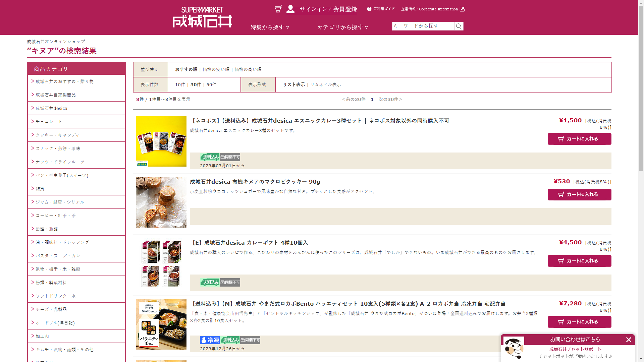This screenshot has height=362, width=644.
Task: Click the user account silhouette icon
Action: 290,9
